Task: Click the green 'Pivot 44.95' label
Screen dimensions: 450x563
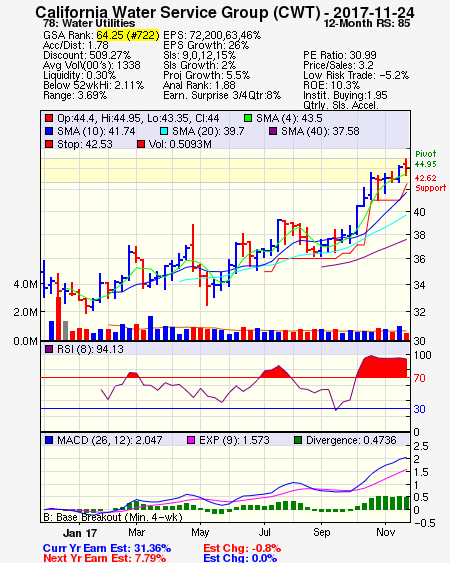Action: 426,159
